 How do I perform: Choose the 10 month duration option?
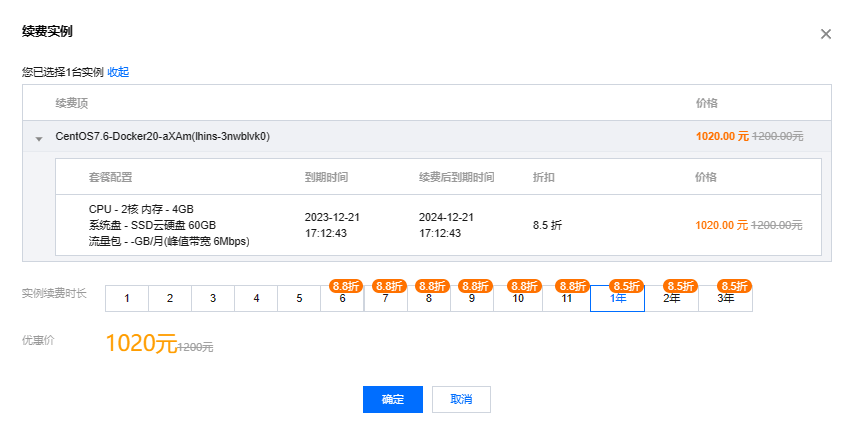tap(517, 298)
